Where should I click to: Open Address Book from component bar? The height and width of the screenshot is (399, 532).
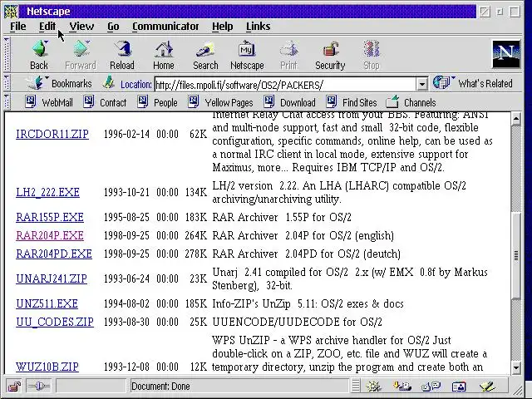click(x=459, y=386)
